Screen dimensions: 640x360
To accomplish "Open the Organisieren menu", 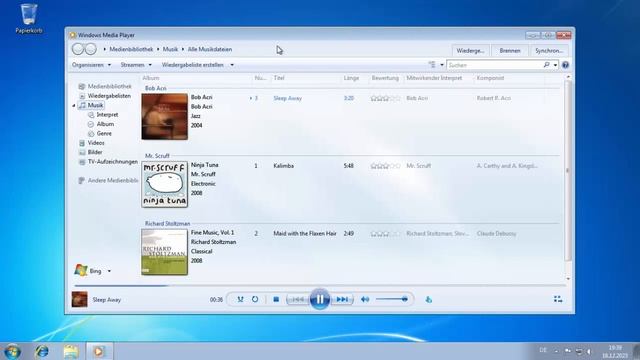I will tap(91, 65).
